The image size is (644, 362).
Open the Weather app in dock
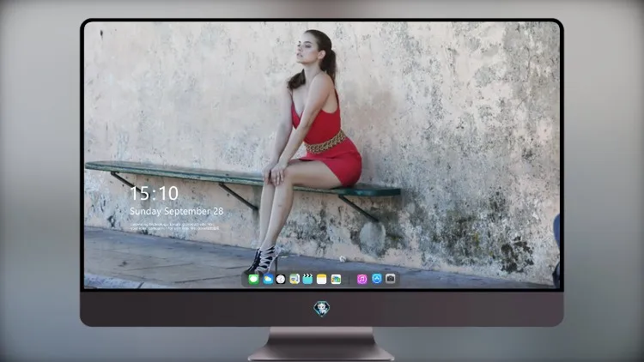268,280
